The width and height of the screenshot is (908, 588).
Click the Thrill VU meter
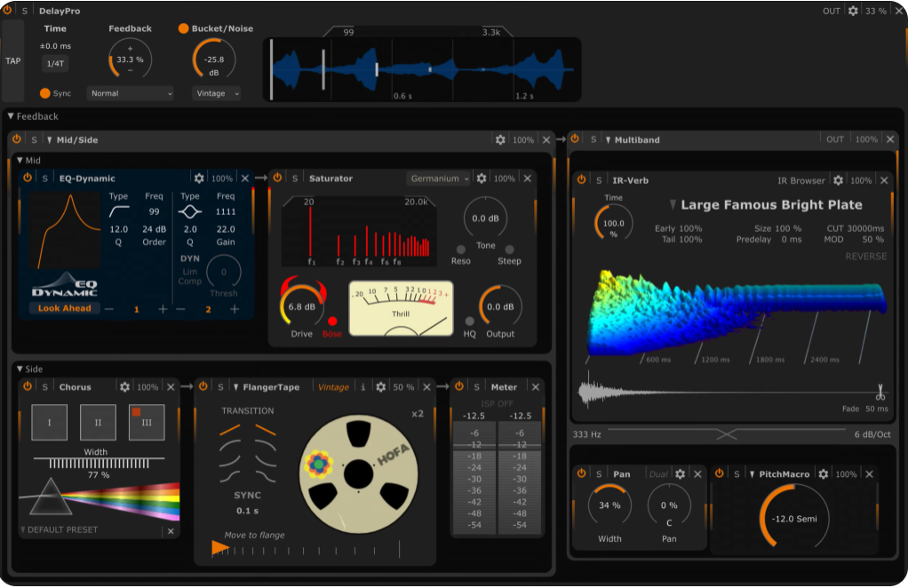[401, 308]
